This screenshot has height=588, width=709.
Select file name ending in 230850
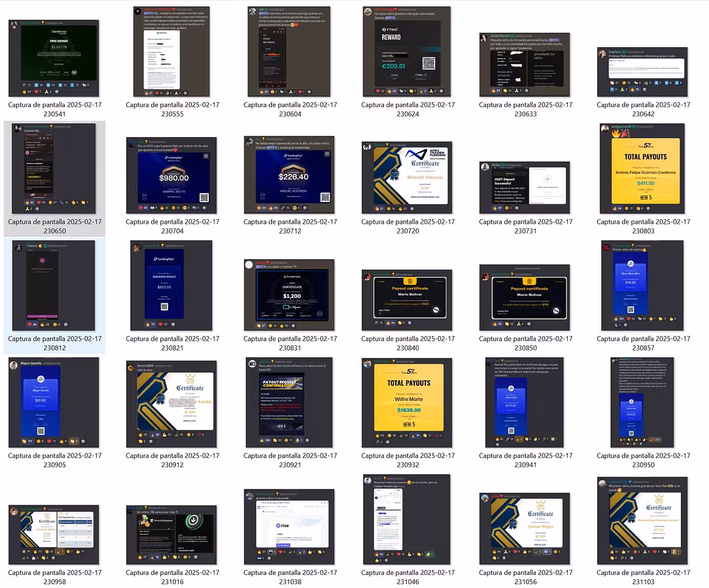(x=525, y=343)
